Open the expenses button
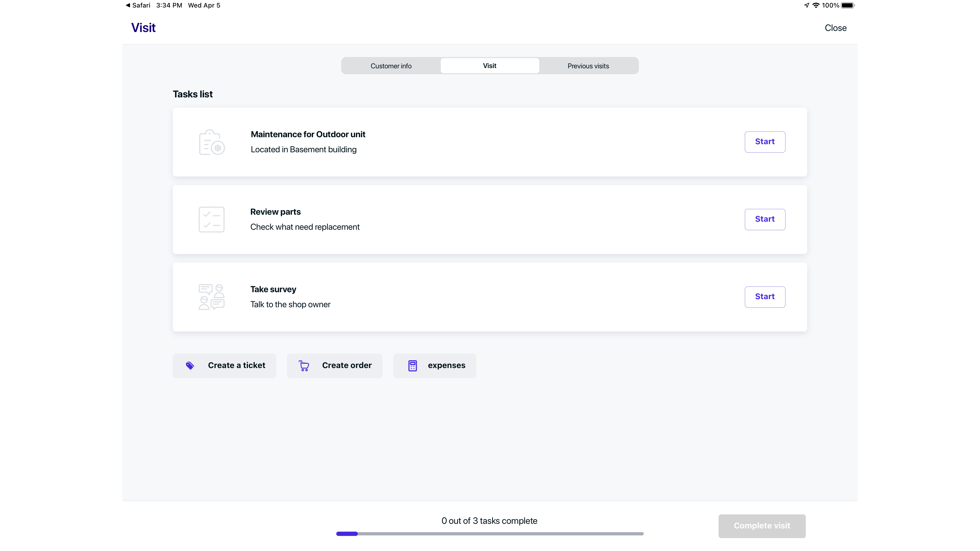The height and width of the screenshot is (551, 980). click(x=435, y=366)
